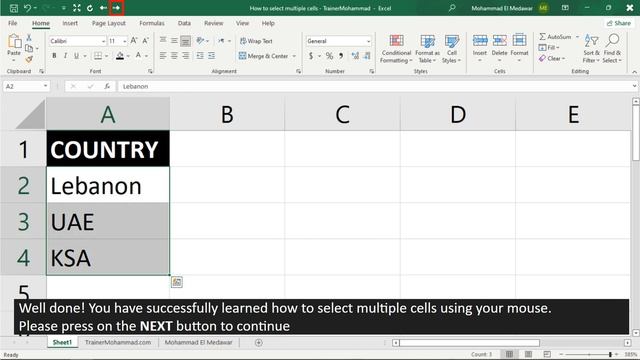Click the Comma Style icon
The width and height of the screenshot is (640, 360).
click(341, 56)
